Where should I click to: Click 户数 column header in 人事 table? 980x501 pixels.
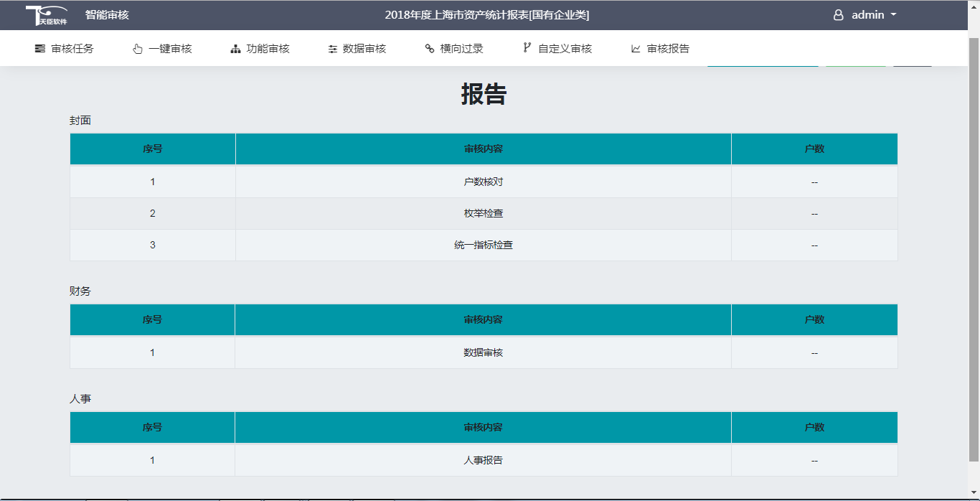point(814,427)
